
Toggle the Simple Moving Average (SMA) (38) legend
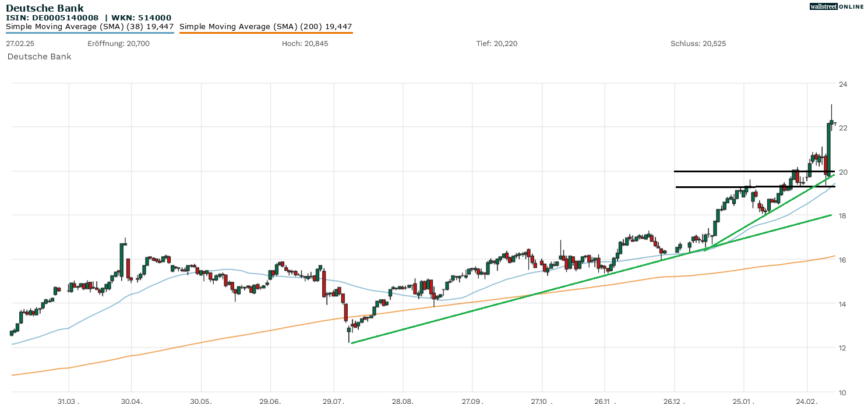[90, 26]
